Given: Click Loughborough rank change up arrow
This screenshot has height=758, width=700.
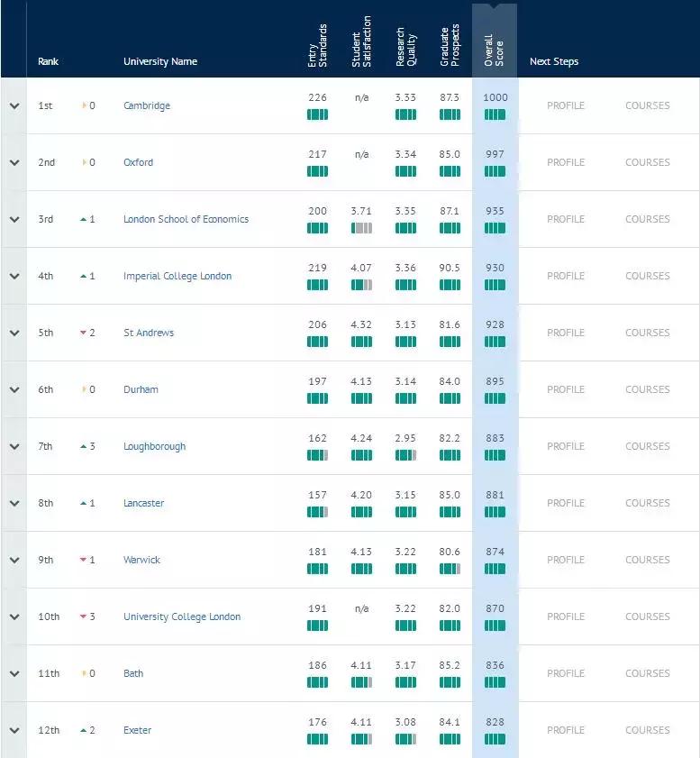Looking at the screenshot, I should coord(83,447).
